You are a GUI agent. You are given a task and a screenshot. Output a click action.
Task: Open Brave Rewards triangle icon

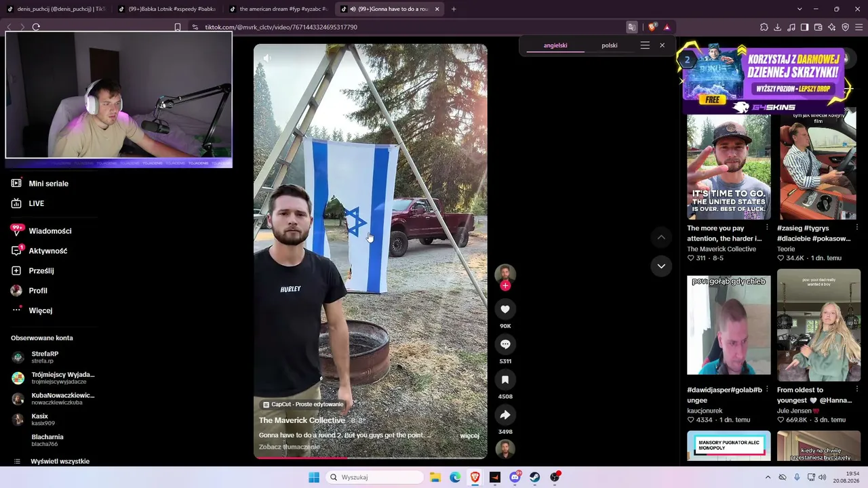pos(667,27)
